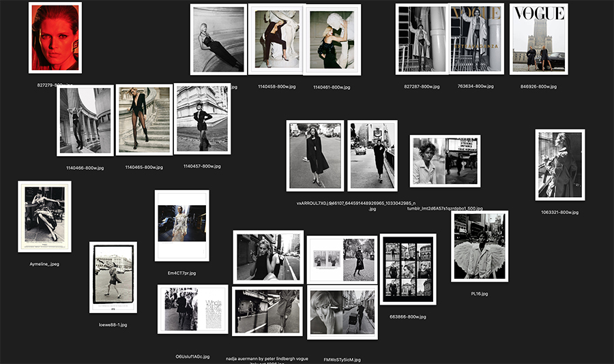Viewport: 614px width, 364px height.
Task: Click the 1140466-800w.jpg file name
Action: (x=85, y=168)
